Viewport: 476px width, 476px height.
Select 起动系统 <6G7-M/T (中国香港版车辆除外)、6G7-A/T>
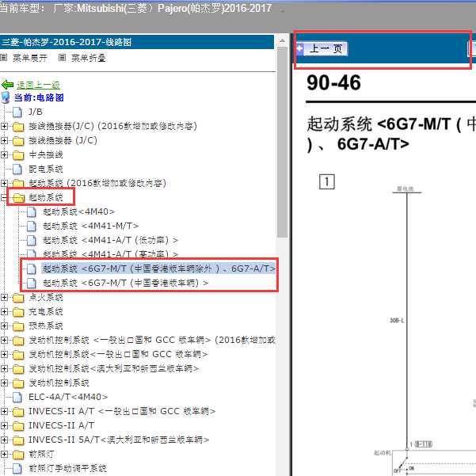(x=158, y=268)
